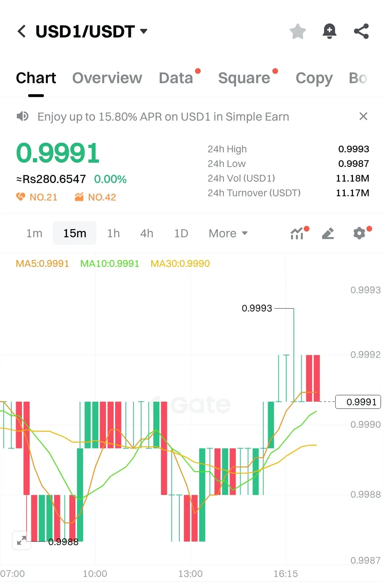Open chart settings gear icon
Screen dimensions: 385x588
click(359, 233)
